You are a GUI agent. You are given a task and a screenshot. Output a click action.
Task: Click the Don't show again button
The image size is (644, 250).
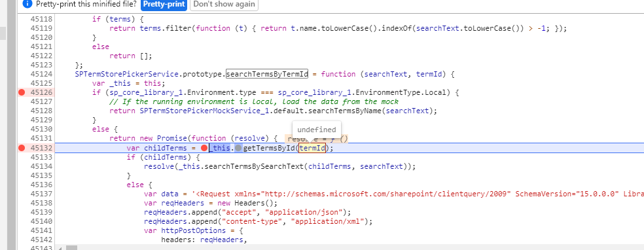pyautogui.click(x=224, y=5)
